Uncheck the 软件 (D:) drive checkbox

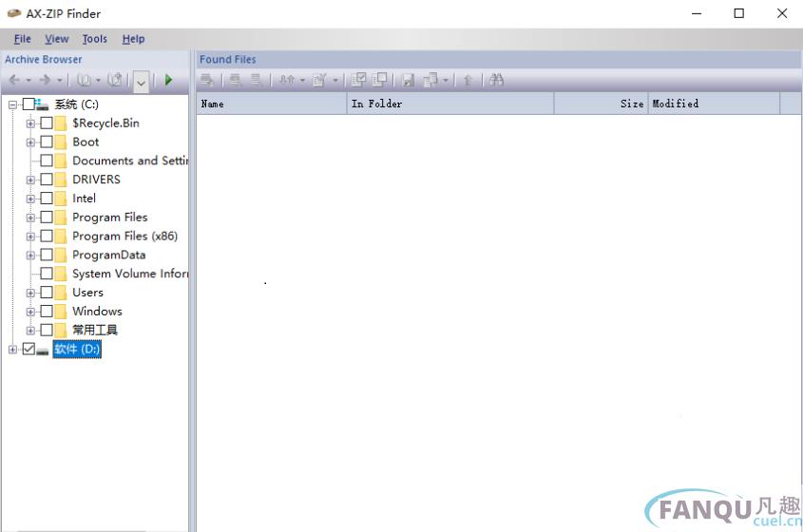point(29,350)
